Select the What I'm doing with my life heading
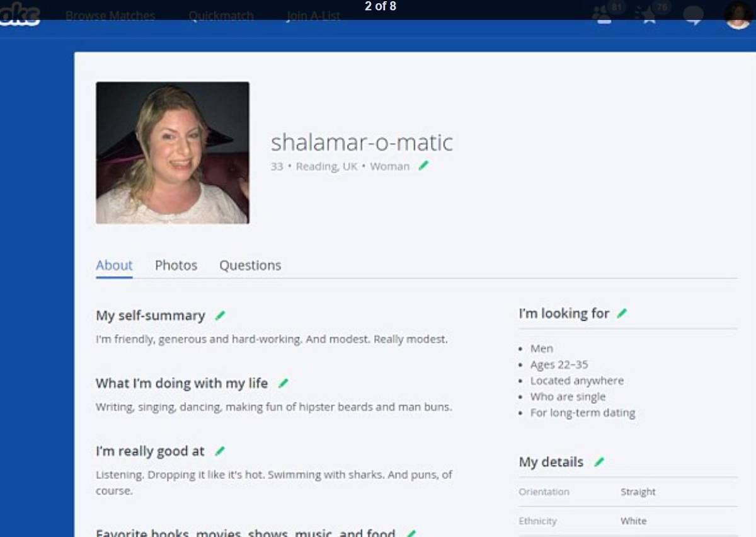 [x=181, y=383]
